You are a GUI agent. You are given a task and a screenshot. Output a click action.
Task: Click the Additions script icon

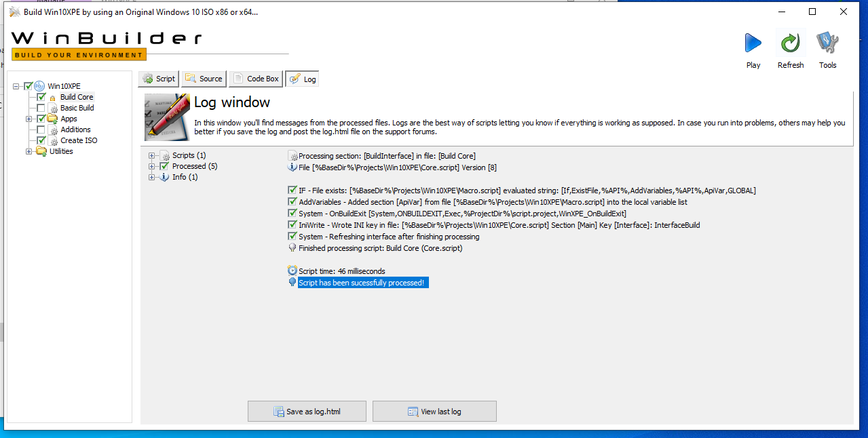pos(53,130)
